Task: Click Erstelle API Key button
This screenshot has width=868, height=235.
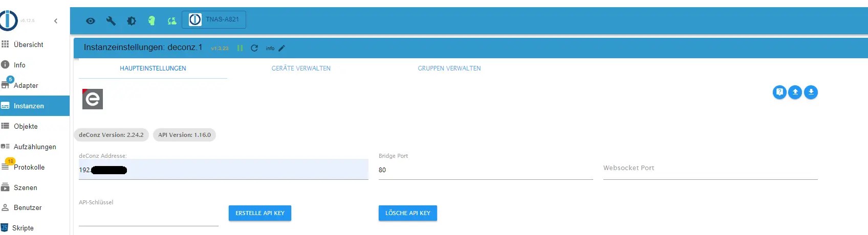Action: (x=260, y=213)
